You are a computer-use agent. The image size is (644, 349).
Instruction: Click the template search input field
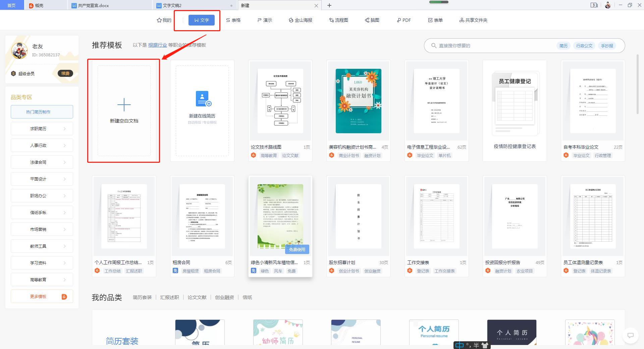tap(486, 45)
